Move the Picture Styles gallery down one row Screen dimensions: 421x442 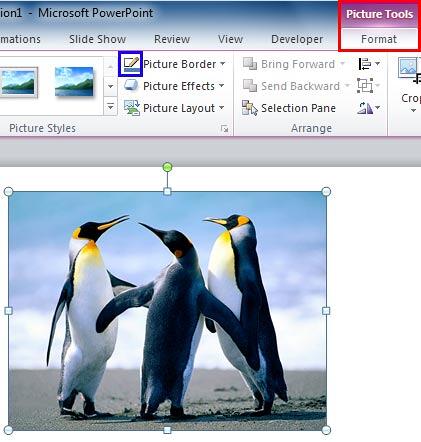(110, 86)
